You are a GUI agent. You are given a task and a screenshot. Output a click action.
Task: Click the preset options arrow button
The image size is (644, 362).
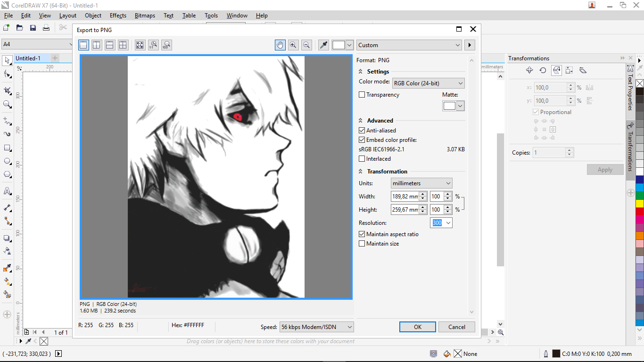470,45
